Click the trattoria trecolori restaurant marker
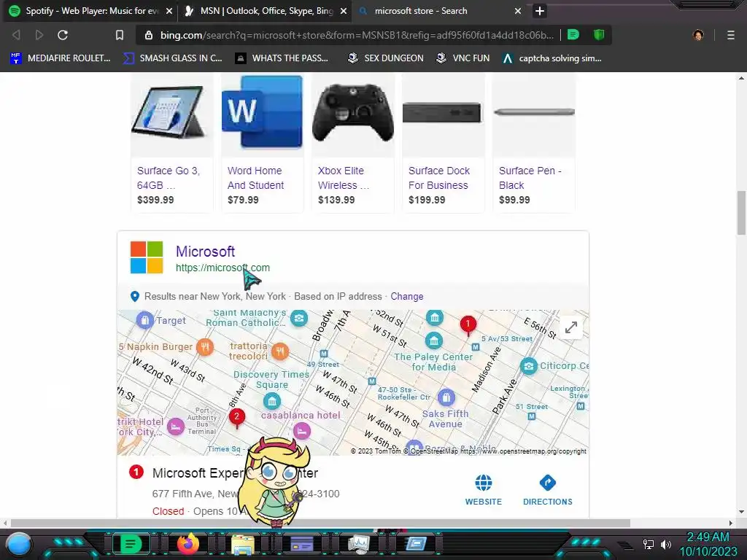 point(280,351)
